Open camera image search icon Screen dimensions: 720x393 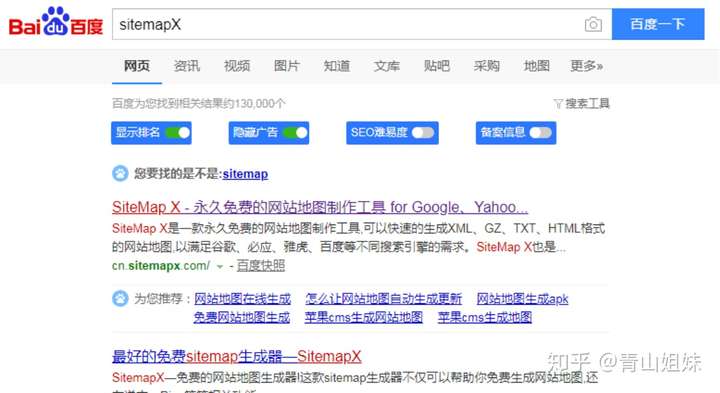tap(593, 24)
